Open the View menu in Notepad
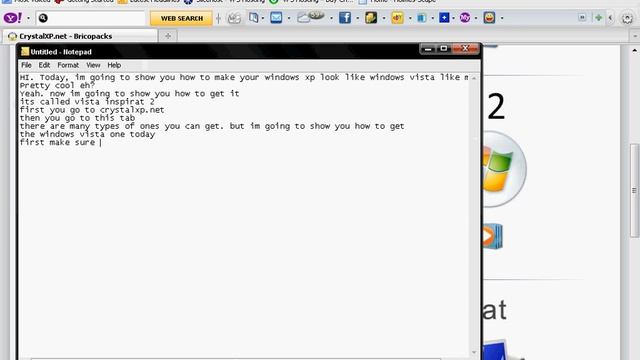The image size is (640, 360). pyautogui.click(x=93, y=65)
